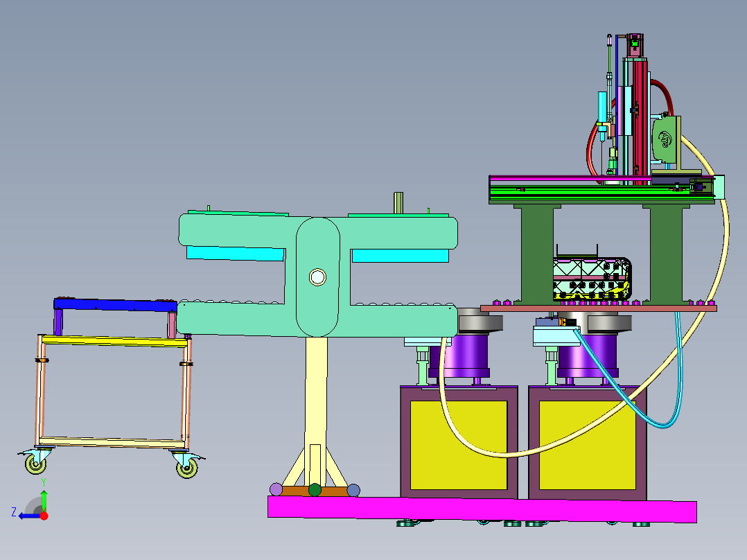Select the yellow crossbar of the cart
Screen dimensions: 747x560
coord(114,341)
